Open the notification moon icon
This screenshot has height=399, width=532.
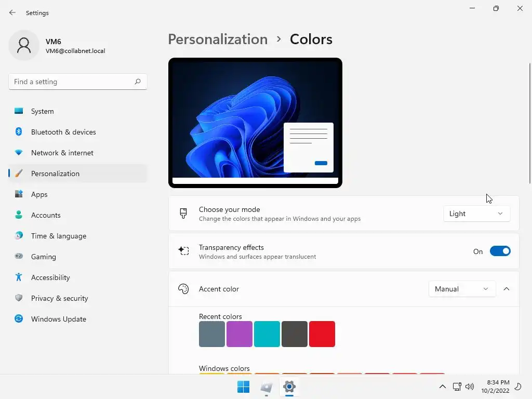coord(518,387)
